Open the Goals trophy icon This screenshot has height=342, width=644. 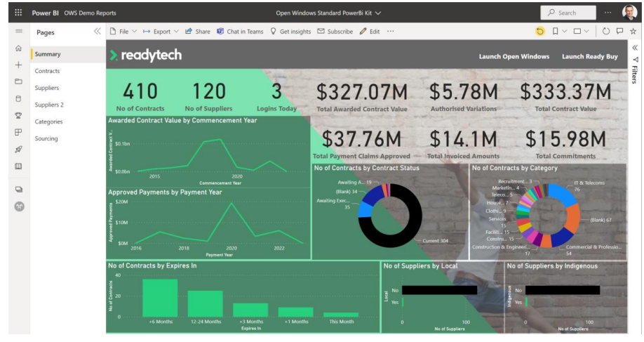18,115
